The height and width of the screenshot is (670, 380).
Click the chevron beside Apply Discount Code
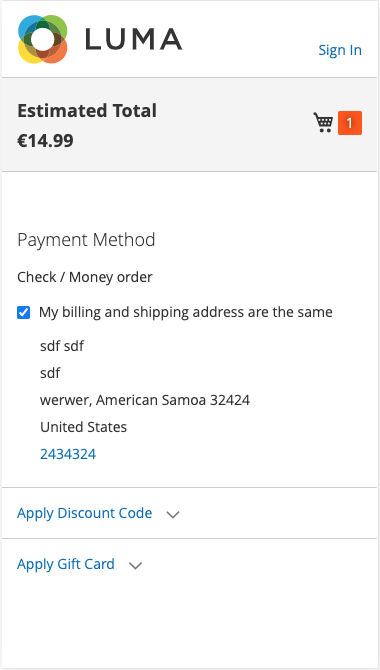(x=173, y=514)
